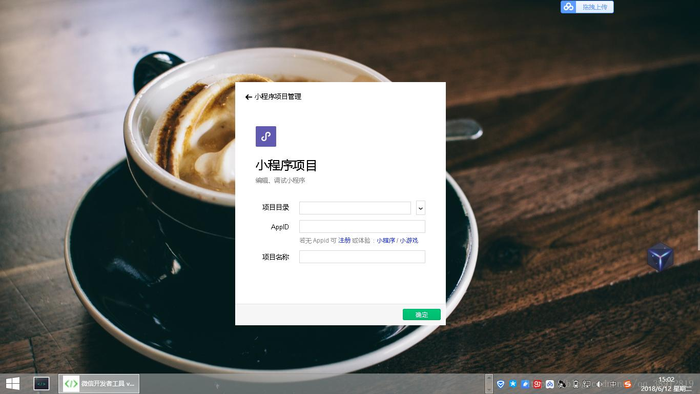Click the back arrow beside 小程序项目管理

pyautogui.click(x=249, y=97)
